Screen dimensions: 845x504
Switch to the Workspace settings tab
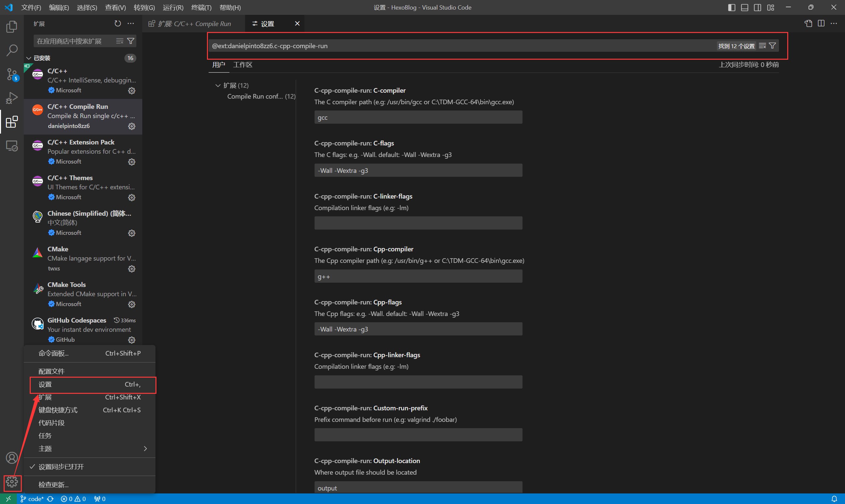243,65
